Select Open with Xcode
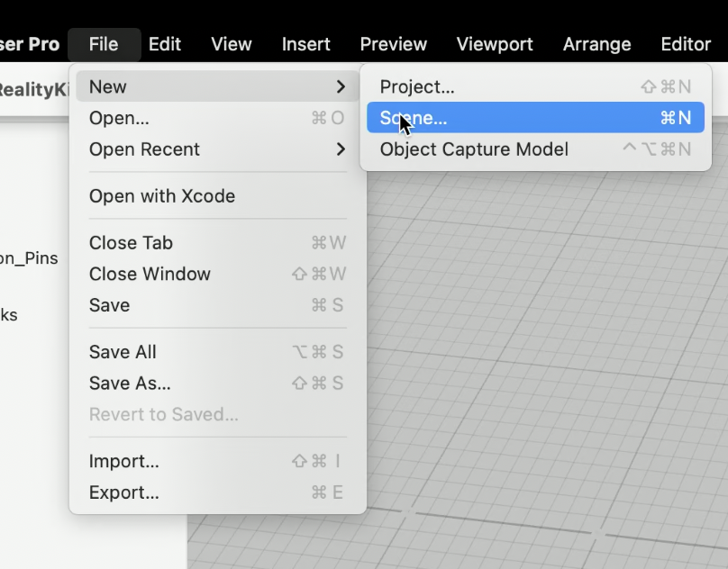The width and height of the screenshot is (728, 569). pyautogui.click(x=162, y=196)
